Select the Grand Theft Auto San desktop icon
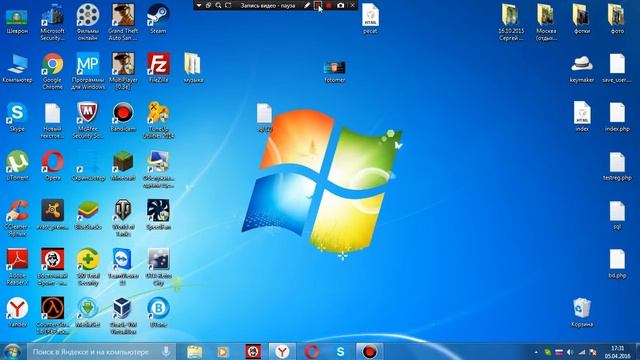The height and width of the screenshot is (360, 640). [123, 22]
